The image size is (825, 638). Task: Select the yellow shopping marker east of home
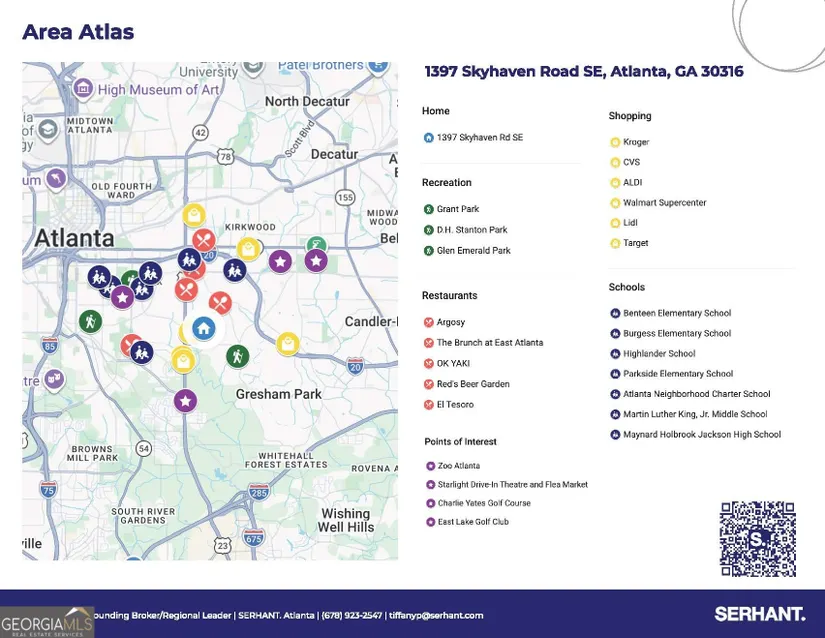[x=288, y=344]
